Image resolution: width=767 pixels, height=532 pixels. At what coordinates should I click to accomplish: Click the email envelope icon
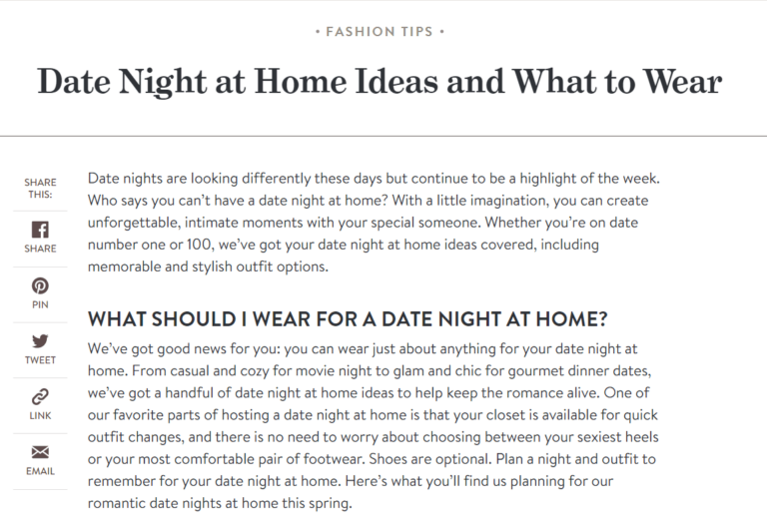click(40, 452)
